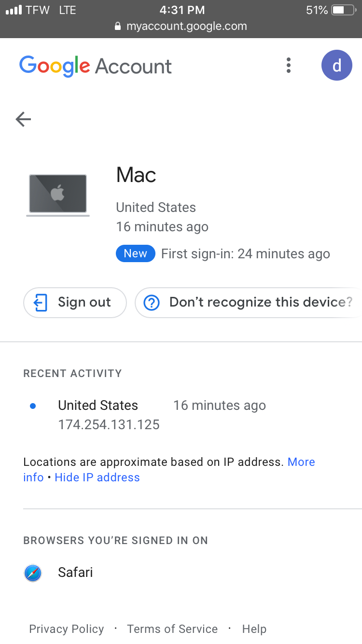362x644 pixels.
Task: Click the Safari browser icon
Action: [x=33, y=573]
